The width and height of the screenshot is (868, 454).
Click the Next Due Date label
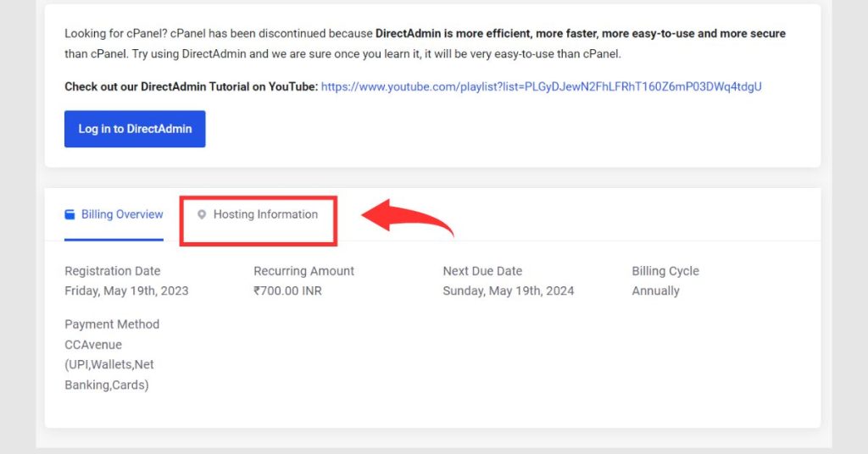482,271
